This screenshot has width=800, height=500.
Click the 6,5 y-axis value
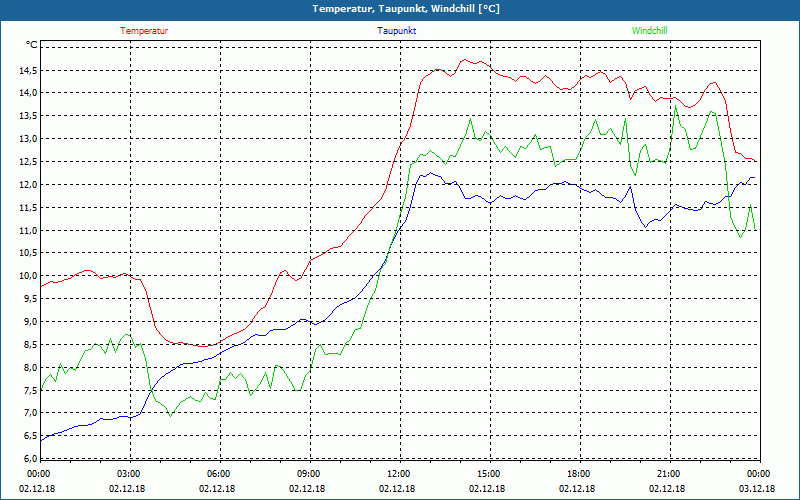point(30,436)
